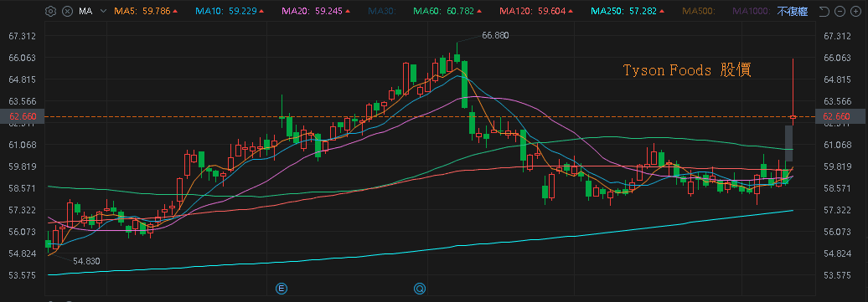Screen dimensions: 868x302
Task: Toggle the dimmed MA30 line on
Action: click(381, 11)
